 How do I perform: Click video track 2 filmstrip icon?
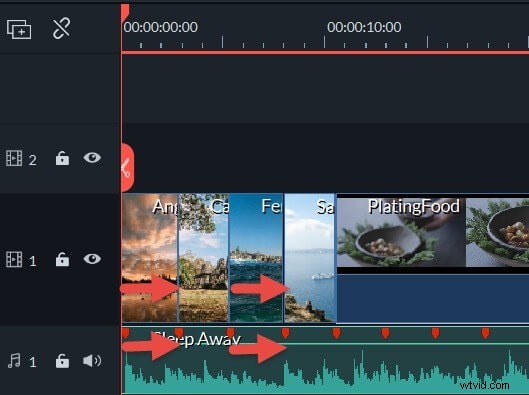click(14, 158)
